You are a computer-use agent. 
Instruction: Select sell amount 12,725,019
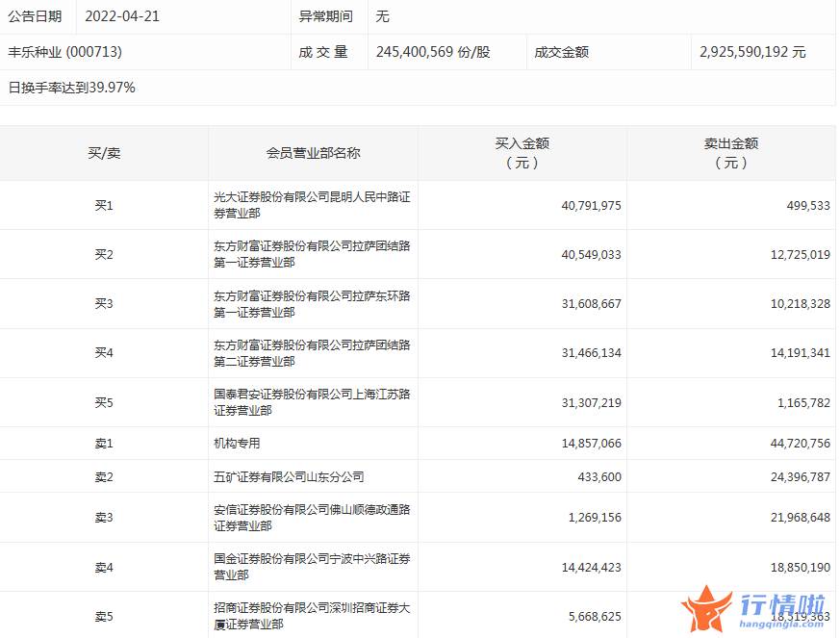tap(801, 254)
